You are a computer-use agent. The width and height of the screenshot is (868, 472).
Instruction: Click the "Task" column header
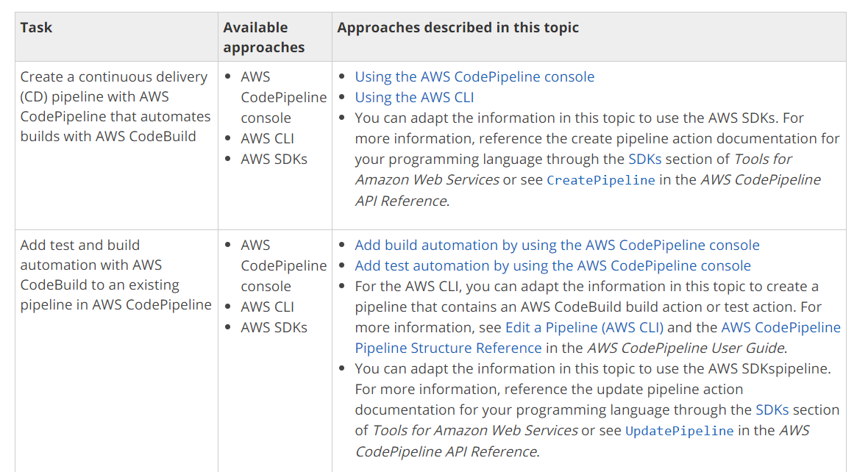click(x=36, y=28)
